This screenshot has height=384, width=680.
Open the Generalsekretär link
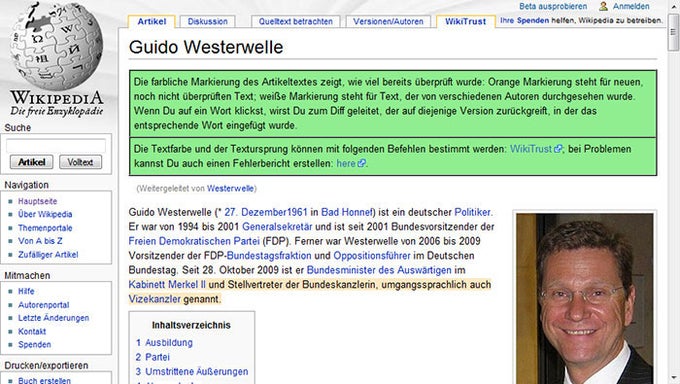(277, 226)
